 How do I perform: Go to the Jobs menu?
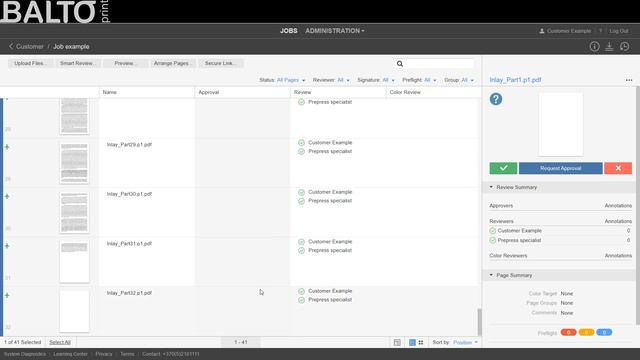(289, 31)
